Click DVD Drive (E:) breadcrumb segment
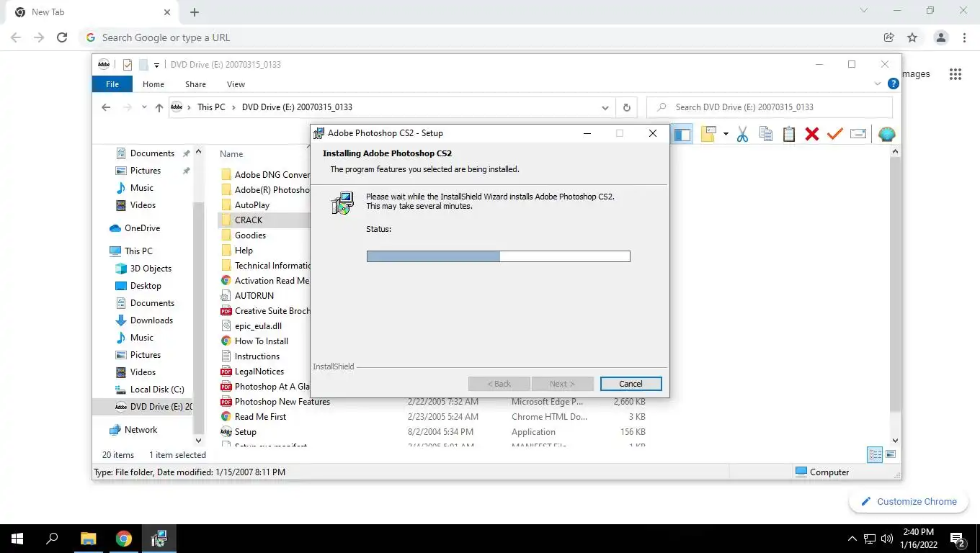The height and width of the screenshot is (553, 980). coord(297,107)
